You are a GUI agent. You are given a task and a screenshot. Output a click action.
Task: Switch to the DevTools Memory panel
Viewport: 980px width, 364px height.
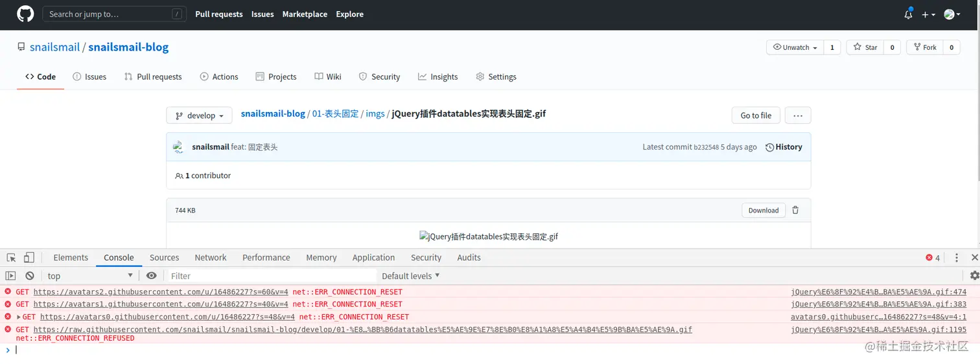point(321,257)
